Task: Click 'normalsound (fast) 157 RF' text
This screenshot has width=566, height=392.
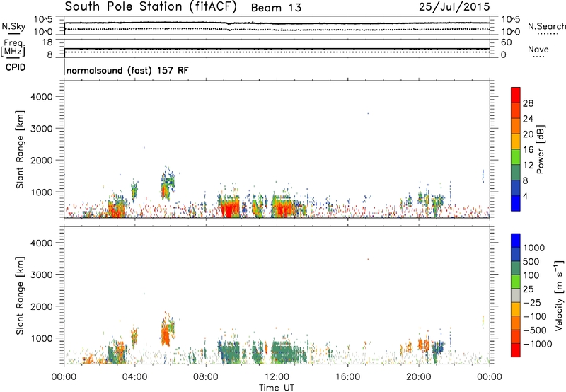Action: (127, 70)
